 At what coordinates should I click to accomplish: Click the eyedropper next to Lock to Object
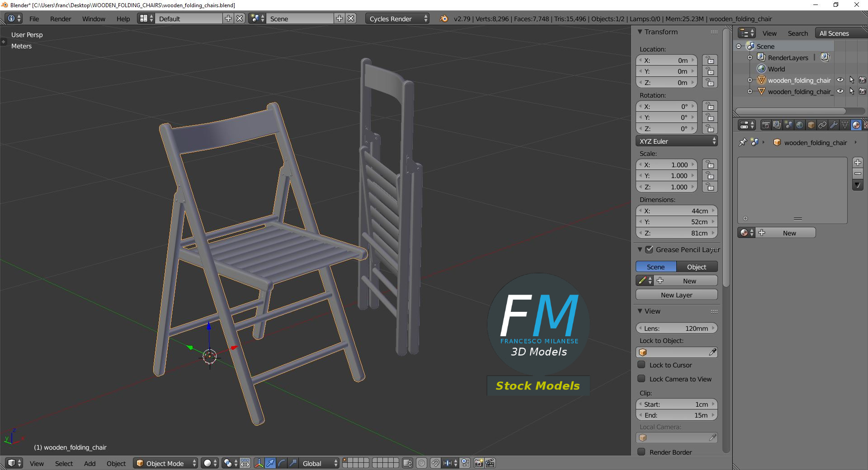712,352
